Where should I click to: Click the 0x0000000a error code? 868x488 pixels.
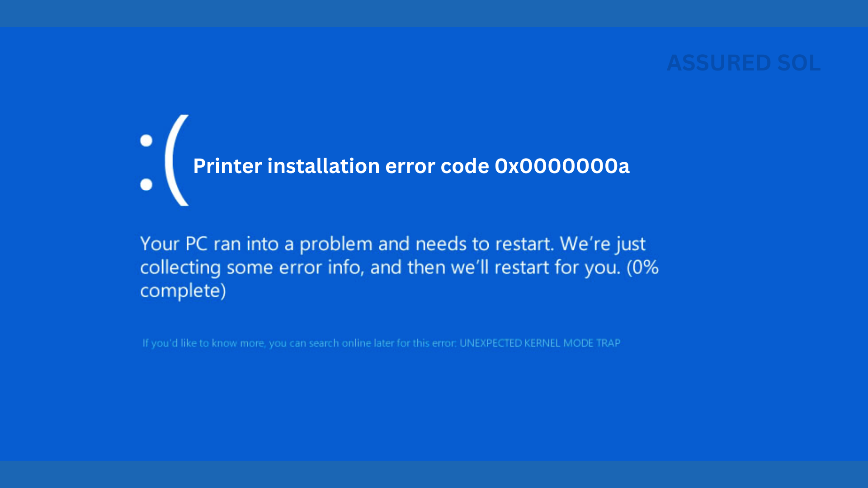562,166
